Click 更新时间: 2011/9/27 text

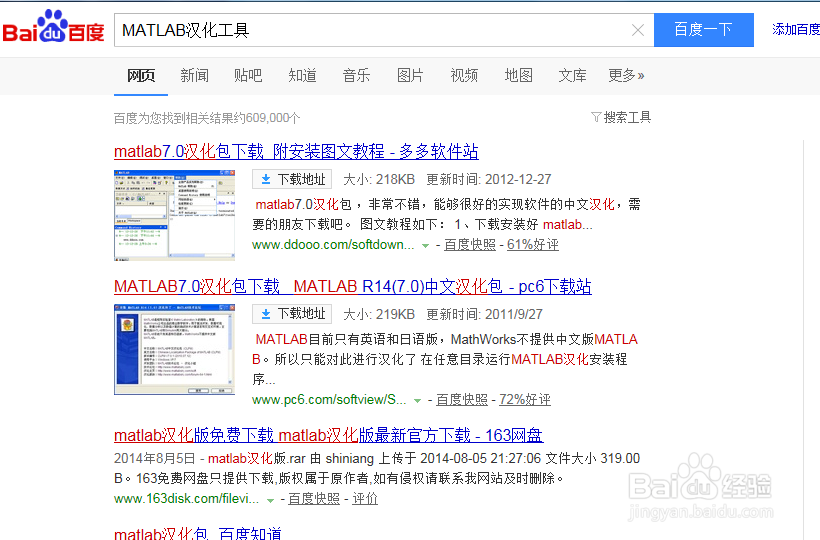pos(484,314)
